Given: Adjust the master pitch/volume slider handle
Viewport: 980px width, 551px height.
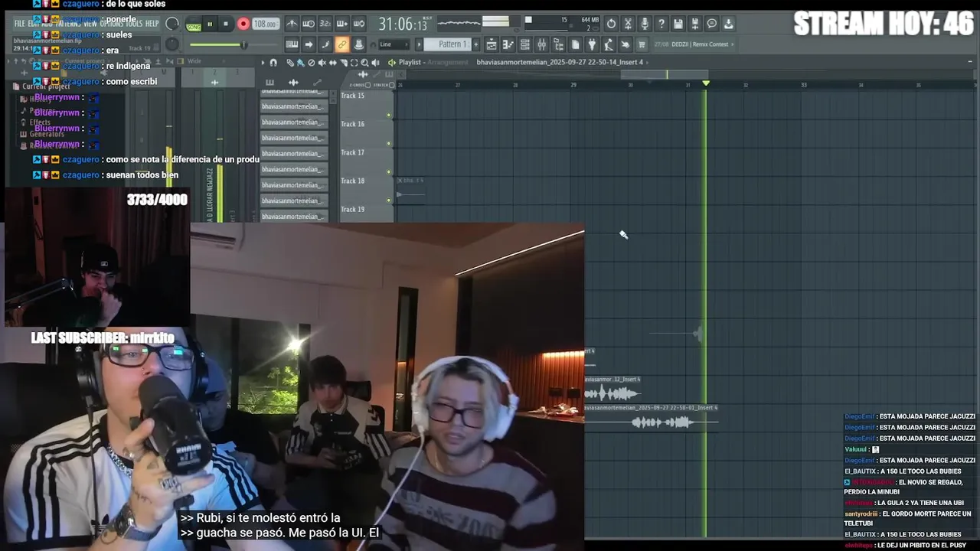Looking at the screenshot, I should pos(243,44).
